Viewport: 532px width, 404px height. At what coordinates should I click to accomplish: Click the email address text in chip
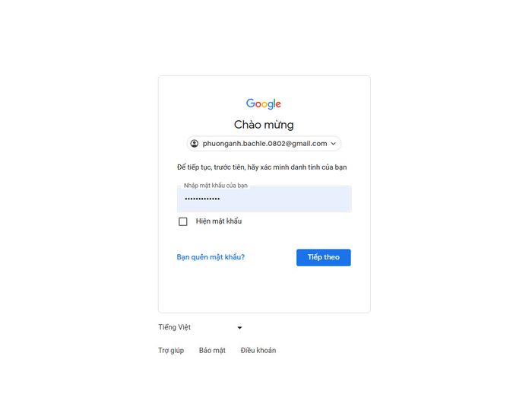tap(264, 144)
